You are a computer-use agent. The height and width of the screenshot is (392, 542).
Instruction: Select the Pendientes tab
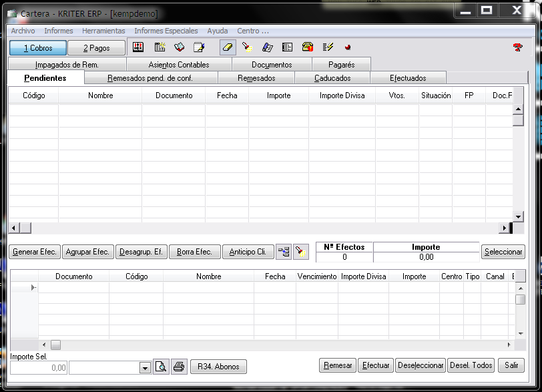pos(45,77)
